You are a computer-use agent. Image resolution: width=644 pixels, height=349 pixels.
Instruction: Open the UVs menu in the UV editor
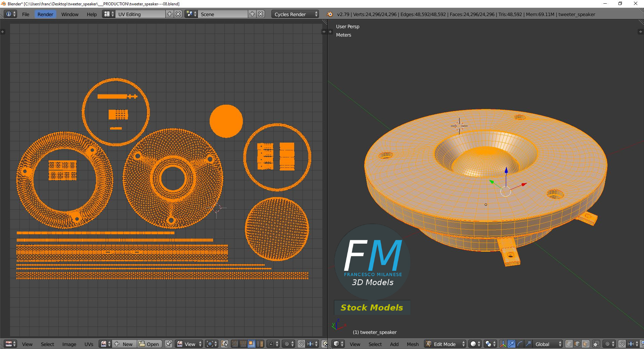(x=89, y=344)
